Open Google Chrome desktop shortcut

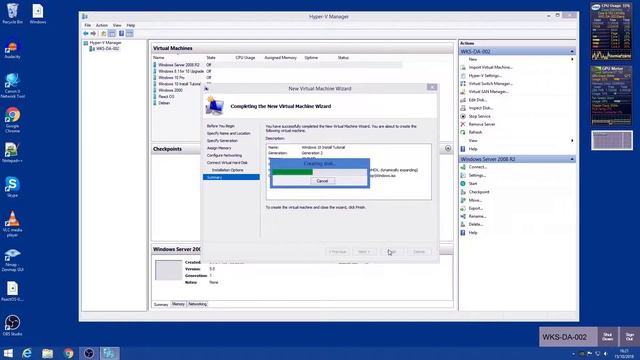(13, 120)
